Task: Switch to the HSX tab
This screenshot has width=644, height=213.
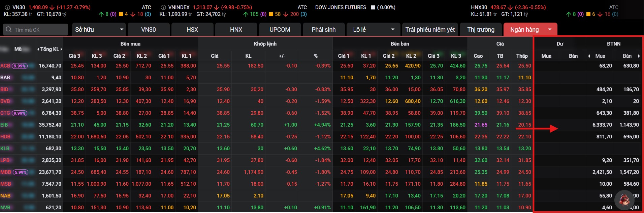Action: [192, 30]
